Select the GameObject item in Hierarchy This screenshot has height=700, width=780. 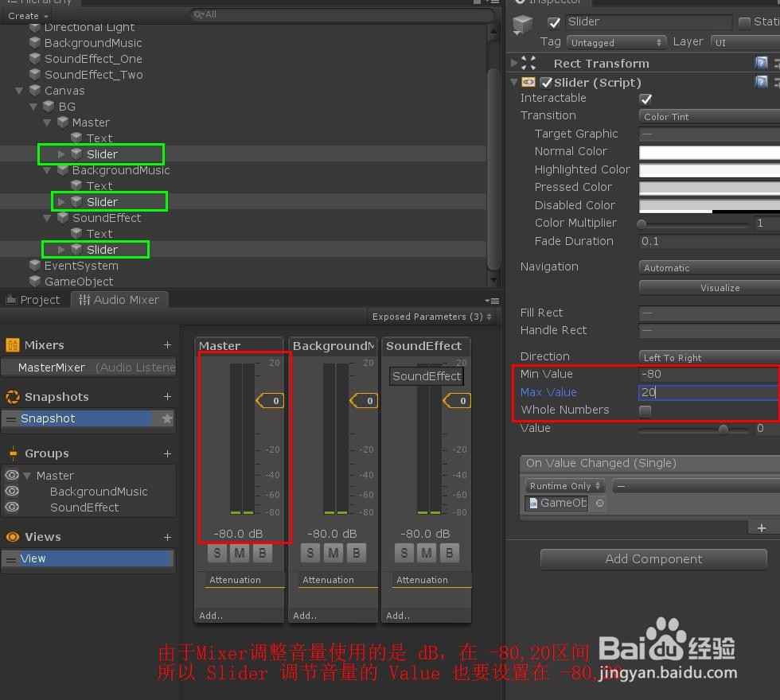(79, 282)
